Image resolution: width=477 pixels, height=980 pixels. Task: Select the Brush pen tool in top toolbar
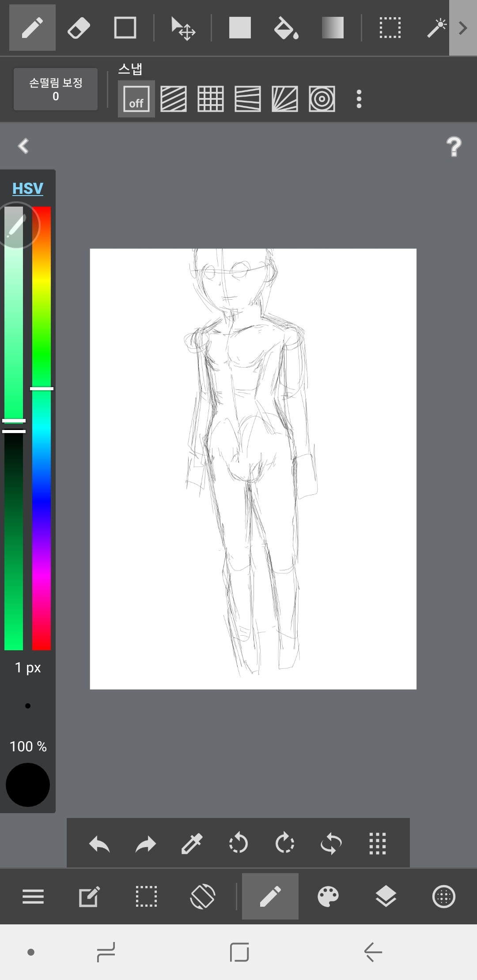(32, 28)
